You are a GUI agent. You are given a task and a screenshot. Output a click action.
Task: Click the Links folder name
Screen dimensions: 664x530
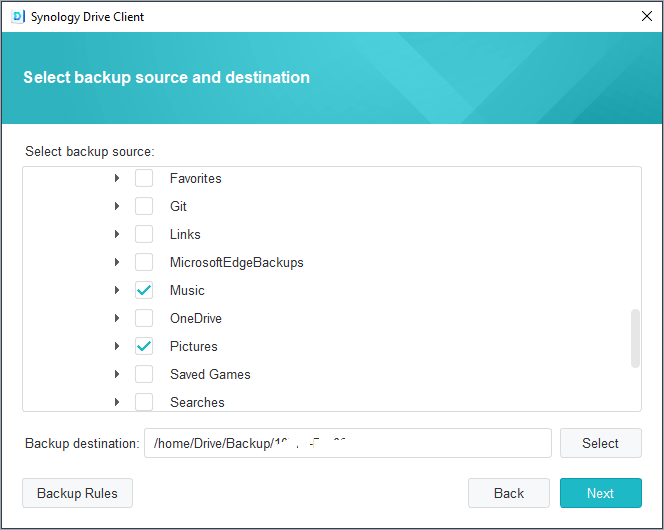pos(185,234)
